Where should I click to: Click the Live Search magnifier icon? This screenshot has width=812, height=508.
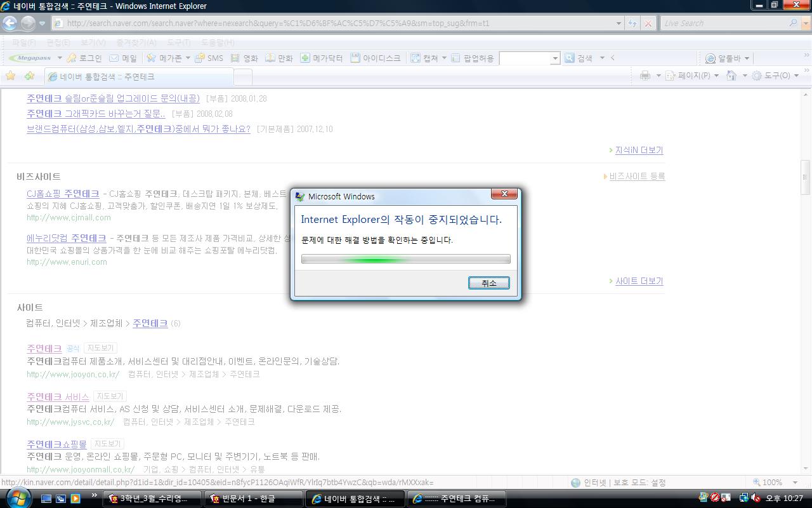tap(794, 23)
